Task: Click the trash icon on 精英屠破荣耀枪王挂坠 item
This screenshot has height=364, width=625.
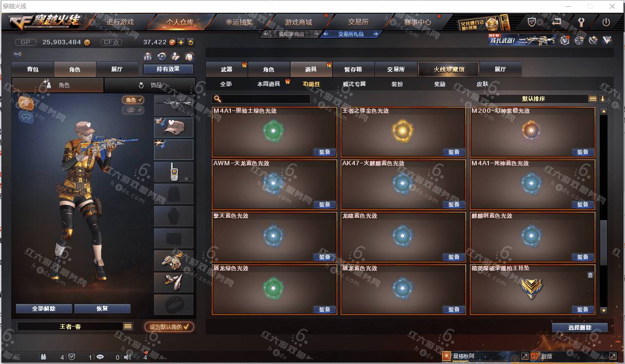Action: [590, 275]
